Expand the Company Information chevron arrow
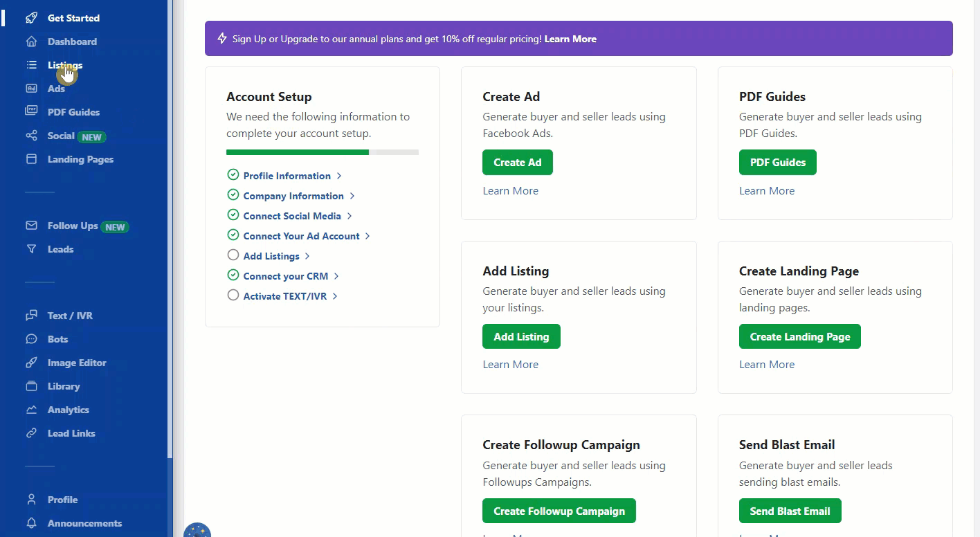Viewport: 980px width, 537px height. (x=352, y=196)
